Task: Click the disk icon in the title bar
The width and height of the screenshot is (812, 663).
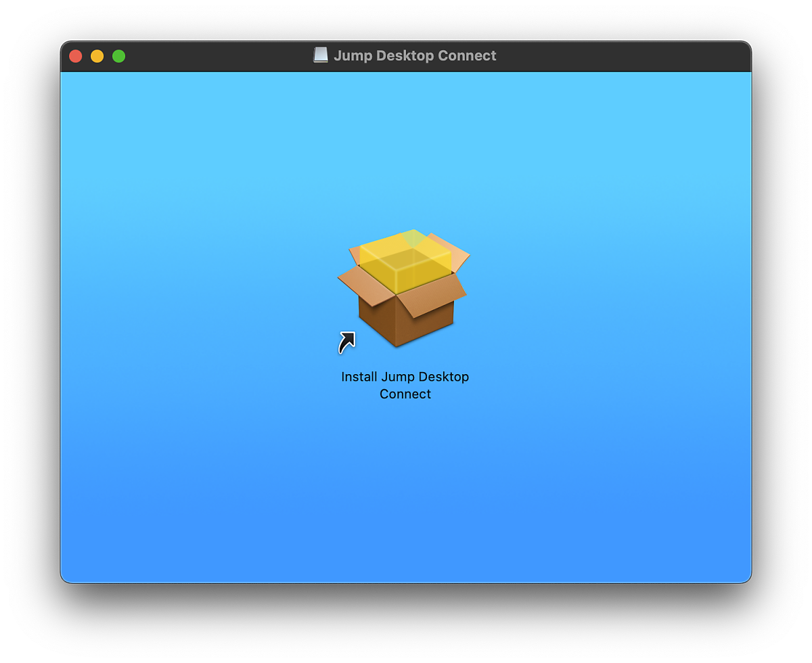Action: [x=321, y=55]
